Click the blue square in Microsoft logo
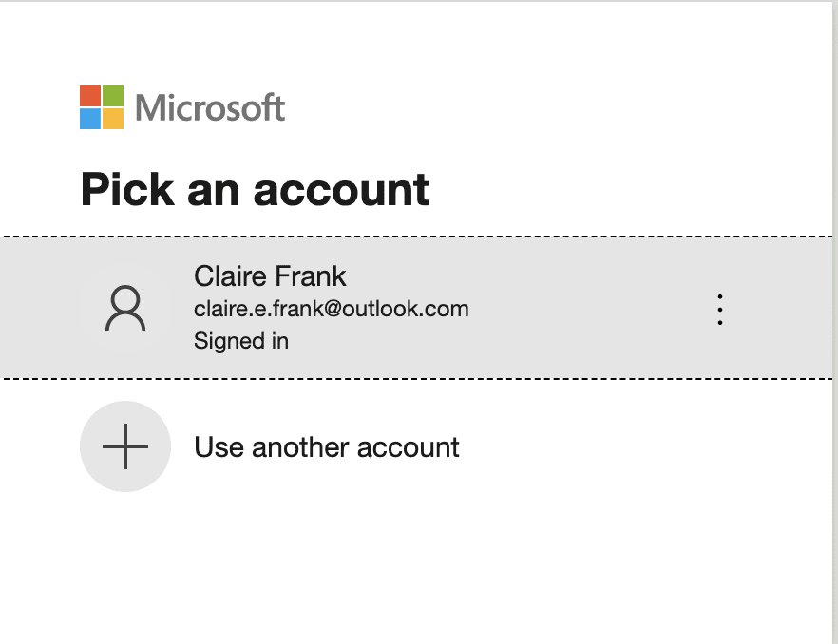This screenshot has height=644, width=838. [x=90, y=119]
